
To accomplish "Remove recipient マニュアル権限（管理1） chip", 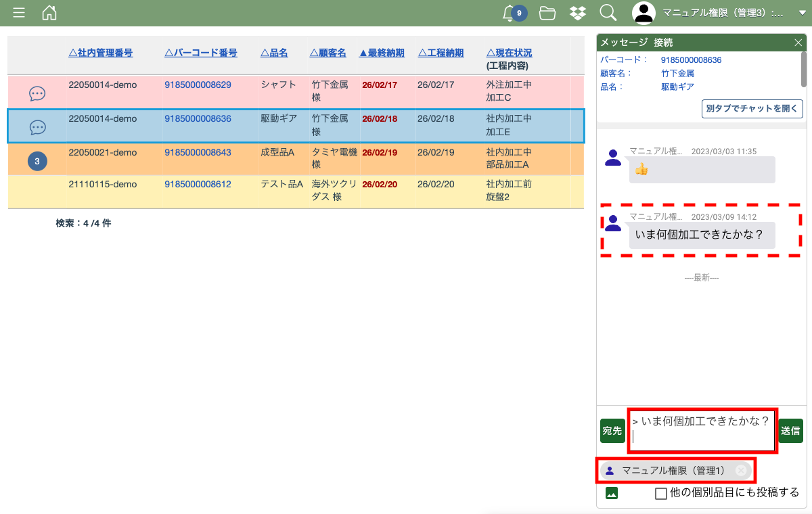I will [x=742, y=471].
